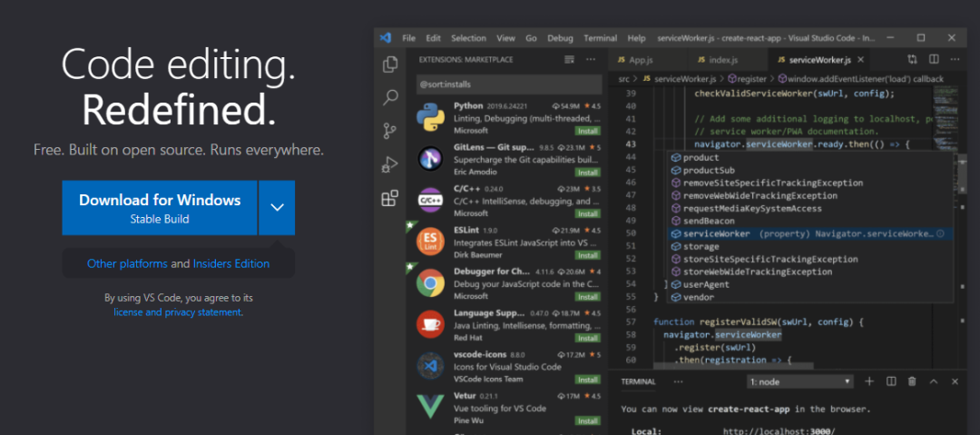Click the new terminal plus icon
Viewport: 980px width, 435px height.
pyautogui.click(x=868, y=381)
